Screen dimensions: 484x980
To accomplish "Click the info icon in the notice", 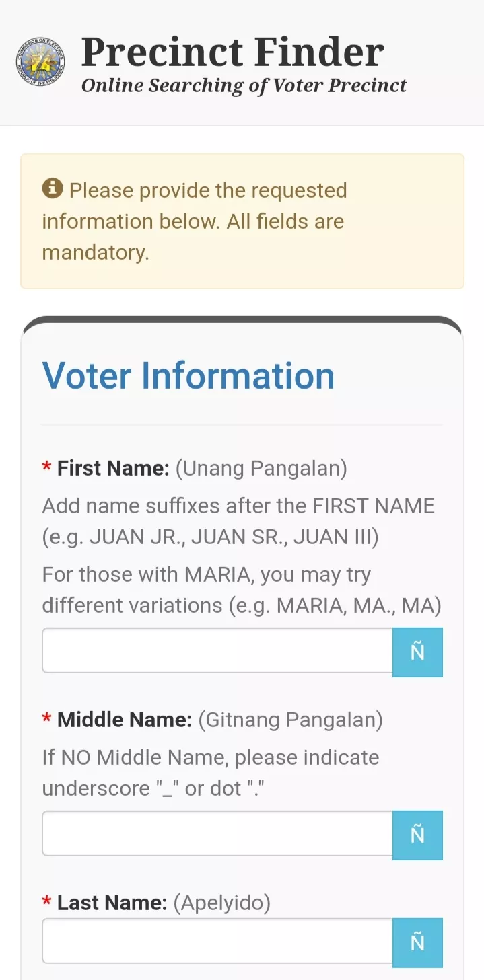I will pos(53,189).
